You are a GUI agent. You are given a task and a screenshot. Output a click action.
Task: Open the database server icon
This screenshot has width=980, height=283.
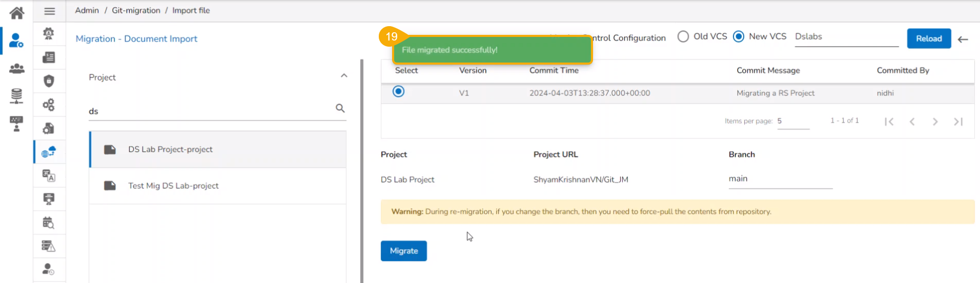pyautogui.click(x=16, y=96)
